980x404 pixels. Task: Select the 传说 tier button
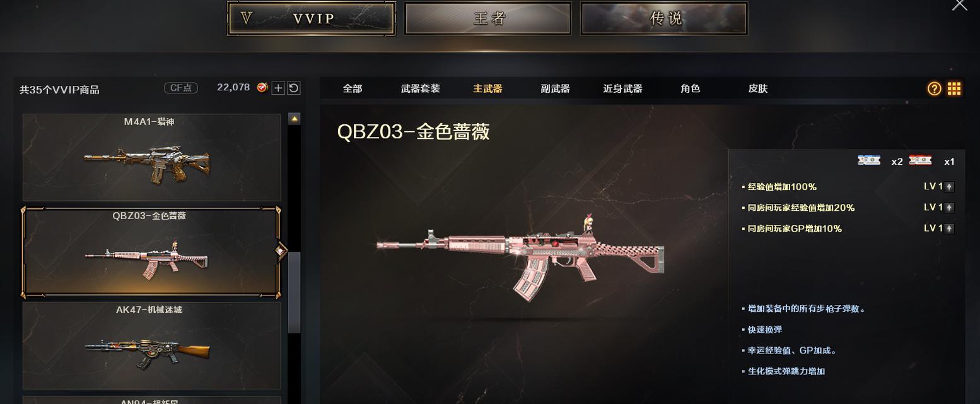664,18
